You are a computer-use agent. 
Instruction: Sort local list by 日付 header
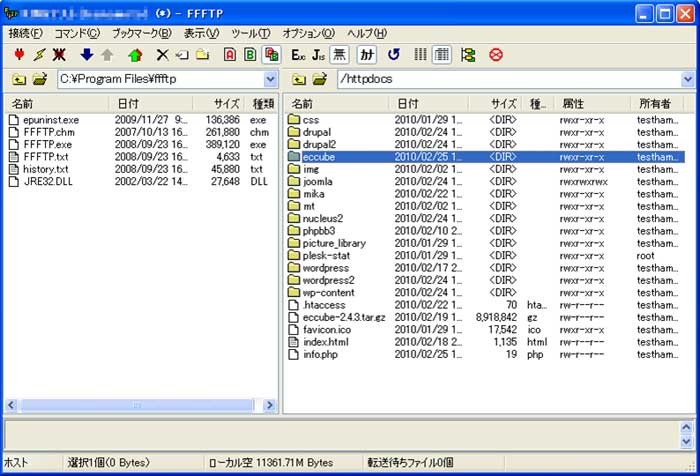pyautogui.click(x=150, y=104)
